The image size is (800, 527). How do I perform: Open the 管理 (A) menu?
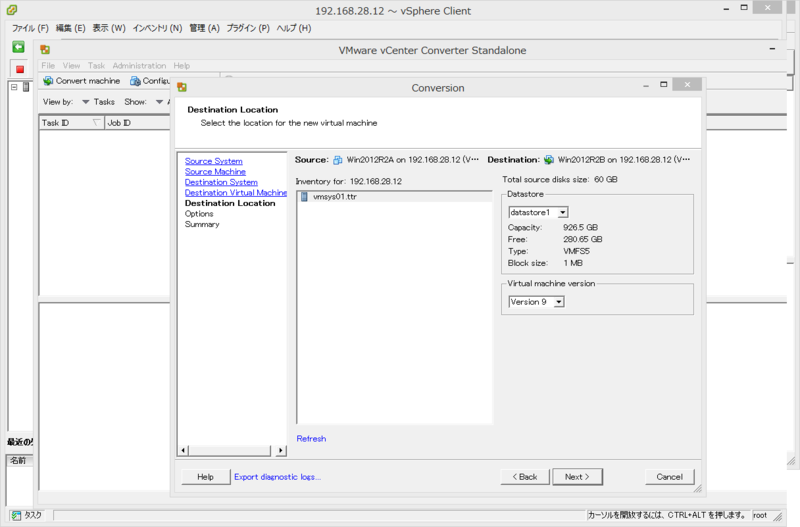pyautogui.click(x=204, y=28)
